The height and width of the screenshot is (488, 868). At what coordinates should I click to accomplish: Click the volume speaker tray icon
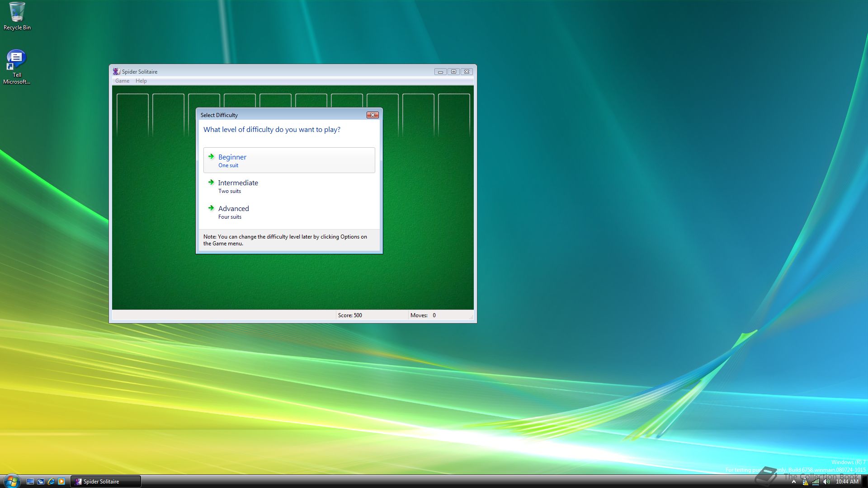[x=826, y=482]
